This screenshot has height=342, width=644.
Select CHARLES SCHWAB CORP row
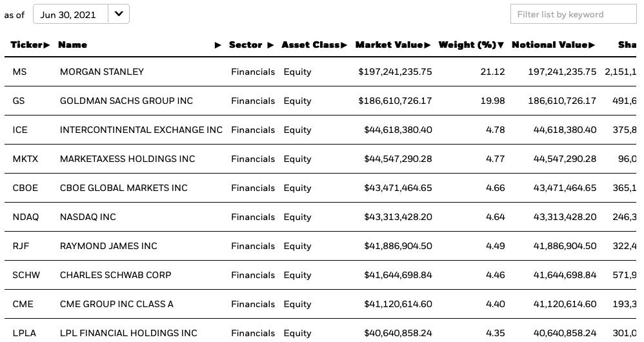(x=320, y=275)
